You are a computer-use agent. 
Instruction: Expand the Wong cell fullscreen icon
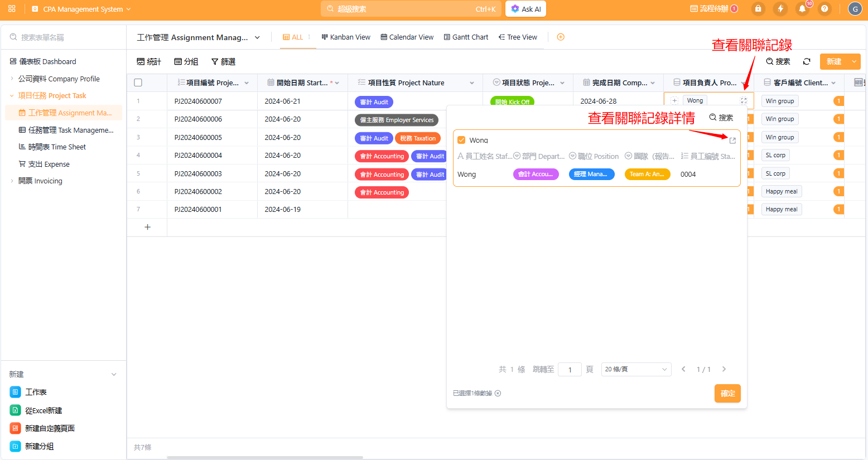point(744,101)
